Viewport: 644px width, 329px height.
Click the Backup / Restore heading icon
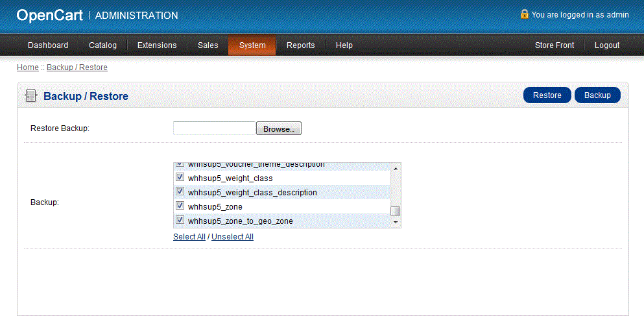coord(30,96)
